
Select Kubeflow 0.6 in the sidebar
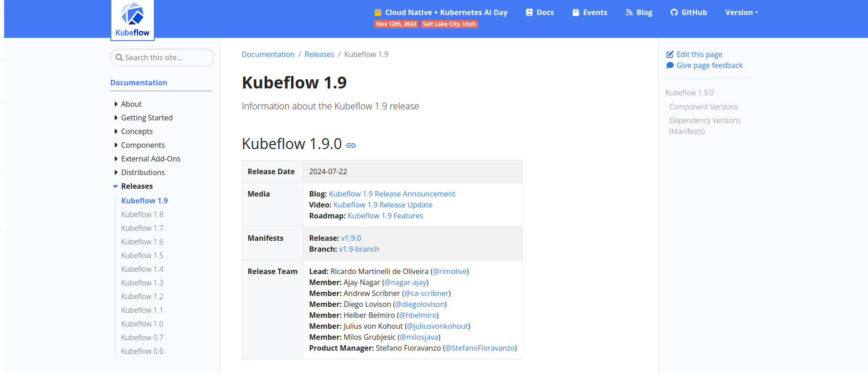pyautogui.click(x=142, y=351)
